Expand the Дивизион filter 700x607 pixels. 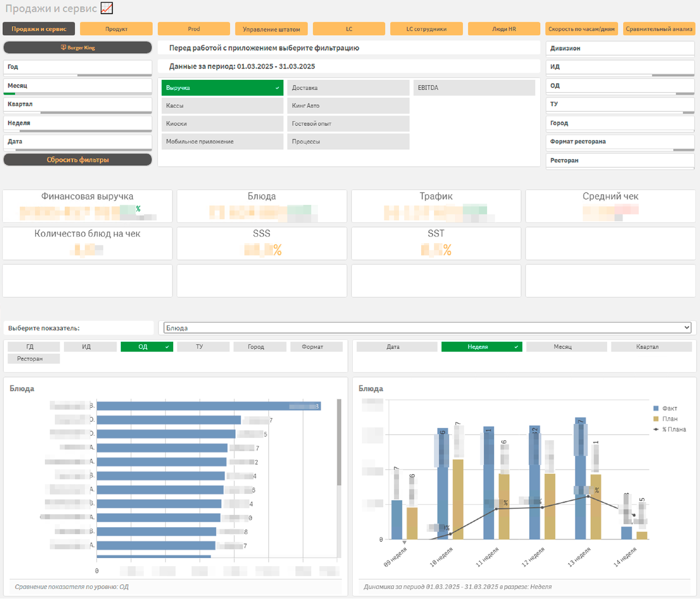tap(620, 48)
